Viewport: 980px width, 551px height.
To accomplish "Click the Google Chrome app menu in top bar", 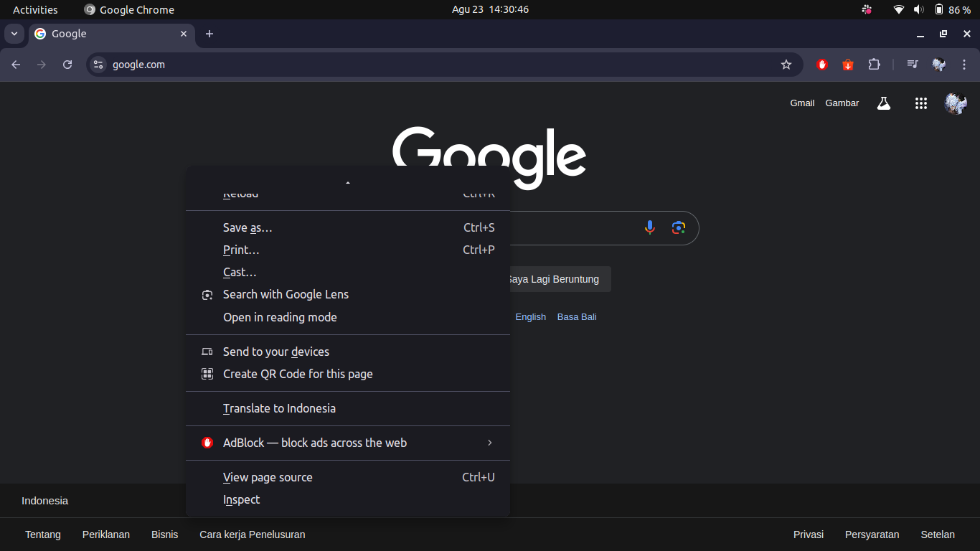I will (129, 9).
